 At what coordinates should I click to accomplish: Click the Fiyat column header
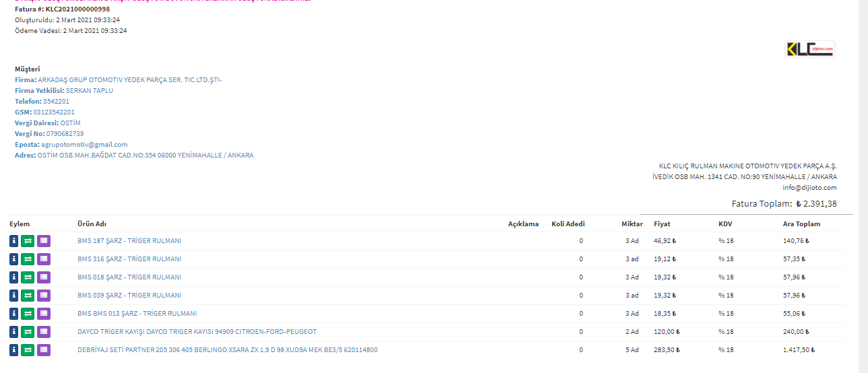point(662,224)
